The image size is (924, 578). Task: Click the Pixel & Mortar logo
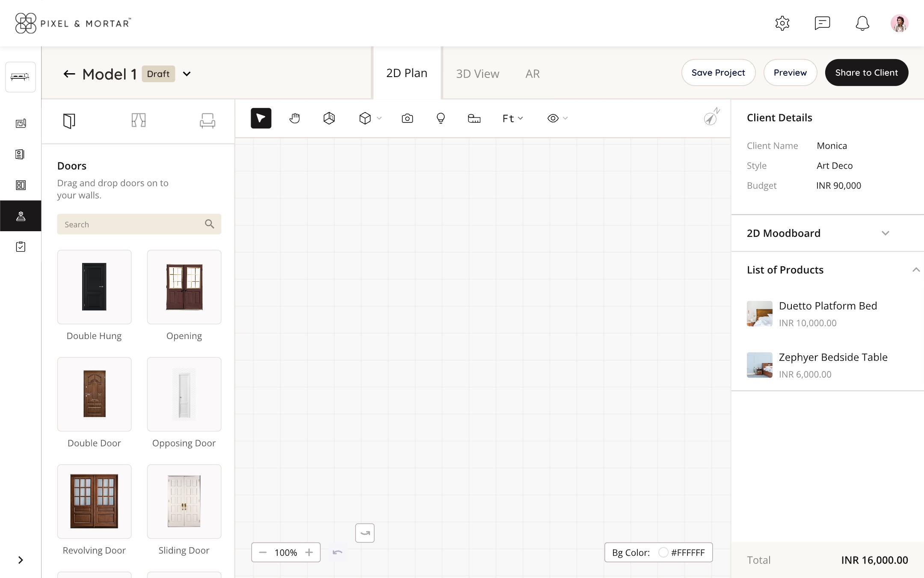pos(73,23)
